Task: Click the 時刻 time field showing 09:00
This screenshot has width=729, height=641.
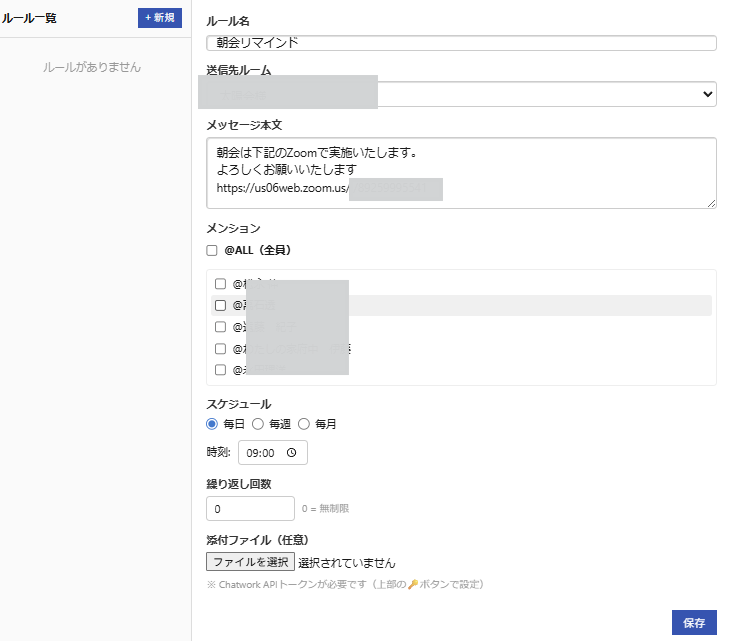Action: point(273,453)
